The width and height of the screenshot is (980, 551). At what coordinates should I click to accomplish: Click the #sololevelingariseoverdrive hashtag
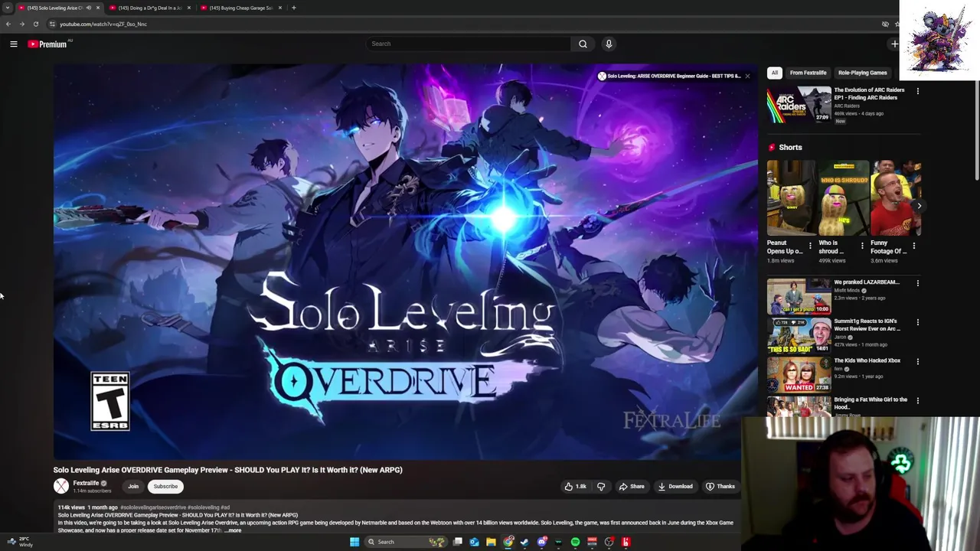[x=153, y=507]
